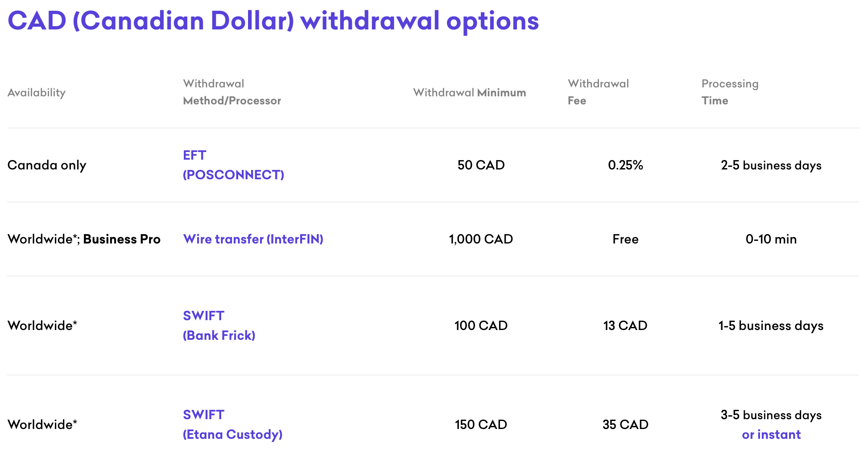Click the Wire transfer (InterFIN) link

pos(253,239)
